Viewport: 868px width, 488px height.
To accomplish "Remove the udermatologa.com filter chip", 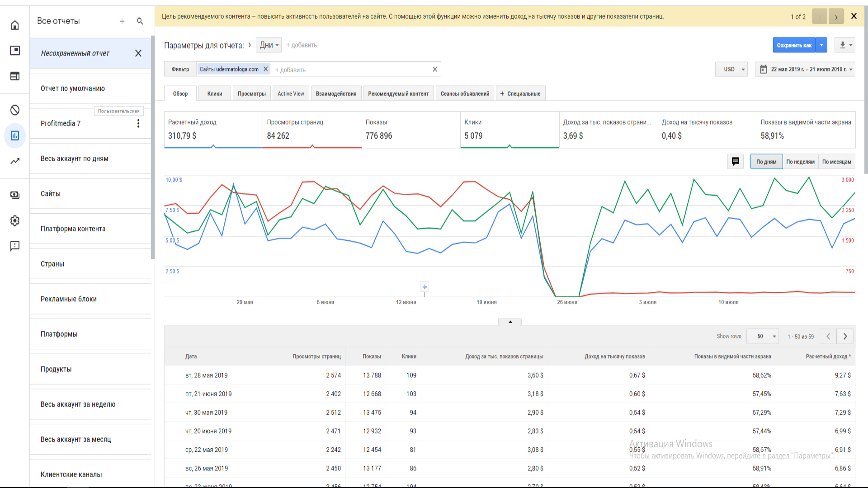I will [x=266, y=69].
